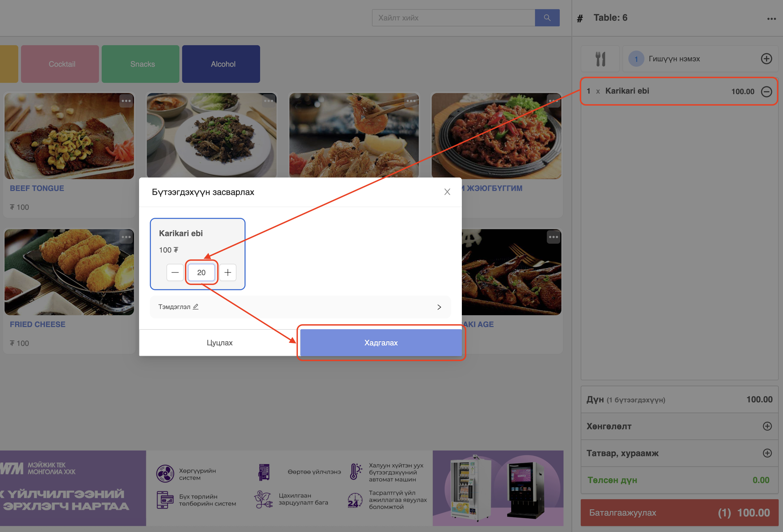783x532 pixels.
Task: Click the search magnifier icon button
Action: click(x=547, y=17)
